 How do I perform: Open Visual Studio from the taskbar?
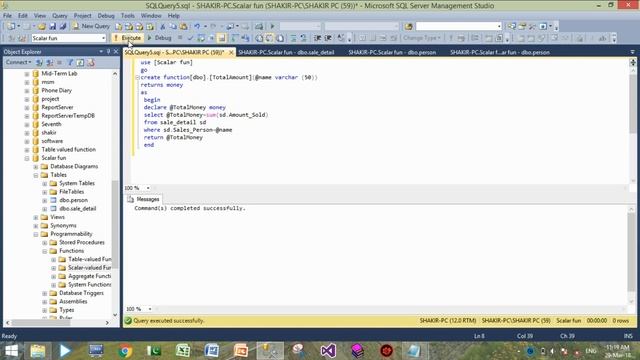(x=328, y=351)
